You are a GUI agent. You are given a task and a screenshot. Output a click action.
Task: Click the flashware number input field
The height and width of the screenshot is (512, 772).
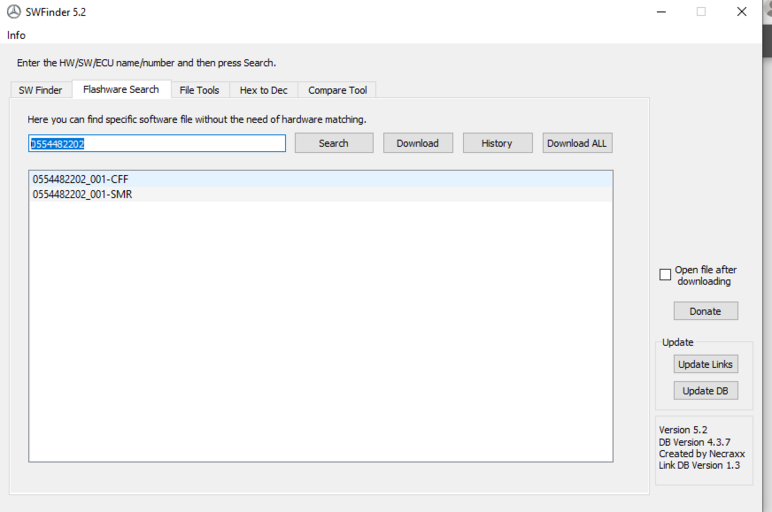tap(157, 143)
